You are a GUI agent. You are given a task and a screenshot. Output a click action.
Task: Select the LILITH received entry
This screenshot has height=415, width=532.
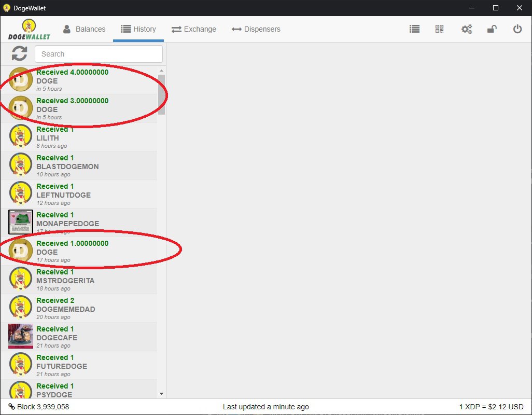pos(79,137)
